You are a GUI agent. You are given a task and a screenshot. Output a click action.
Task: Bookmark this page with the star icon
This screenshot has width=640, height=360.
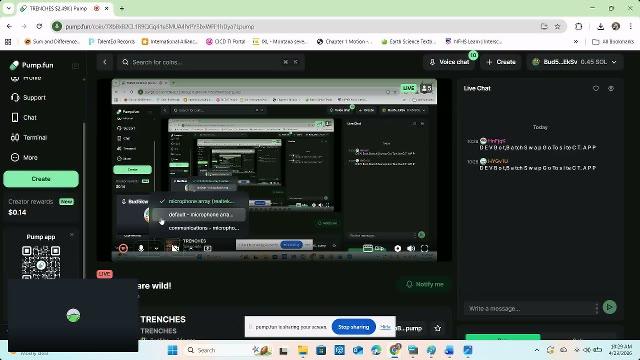(x=557, y=27)
